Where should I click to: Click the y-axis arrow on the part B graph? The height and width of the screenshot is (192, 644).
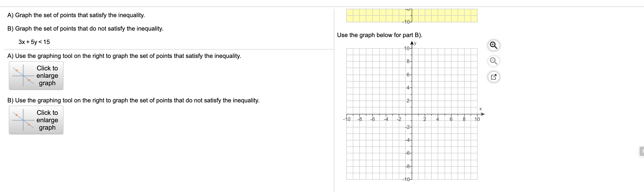click(x=411, y=43)
